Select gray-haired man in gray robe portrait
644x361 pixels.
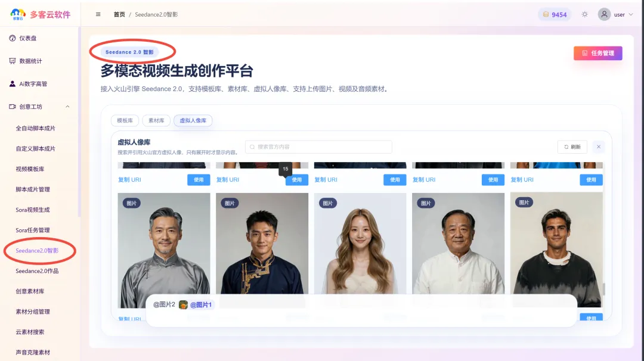(164, 250)
